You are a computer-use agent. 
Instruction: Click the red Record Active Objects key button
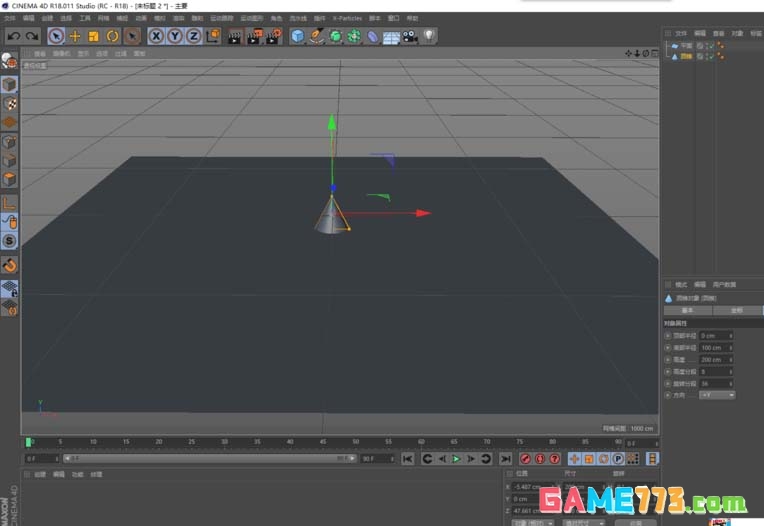click(x=525, y=459)
